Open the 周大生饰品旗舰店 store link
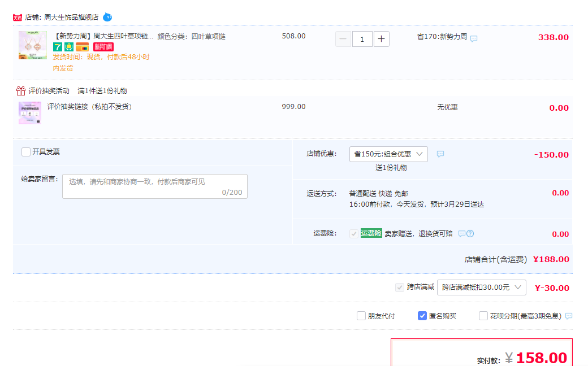The width and height of the screenshot is (588, 366). coord(71,18)
